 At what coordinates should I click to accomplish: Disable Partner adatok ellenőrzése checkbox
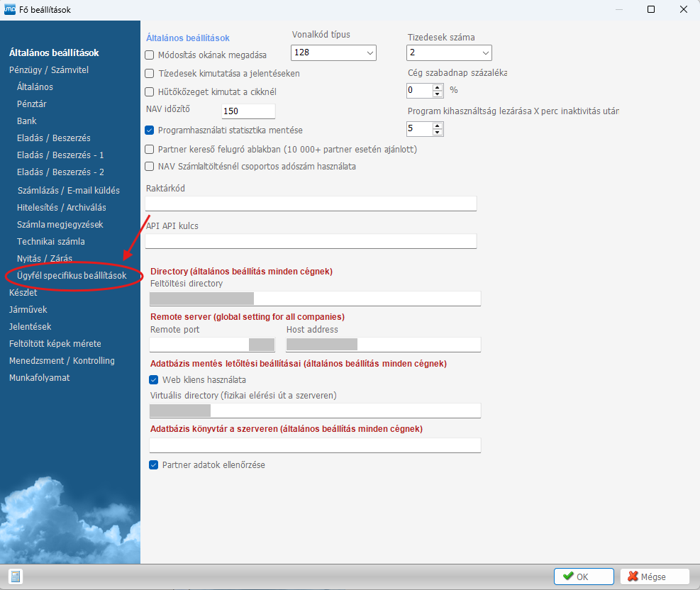[x=154, y=465]
